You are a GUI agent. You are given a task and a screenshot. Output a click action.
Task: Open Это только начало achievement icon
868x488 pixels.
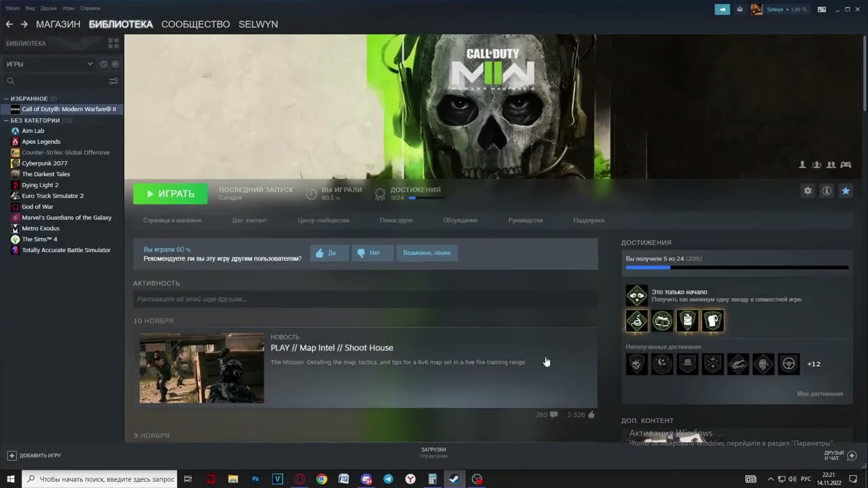(637, 296)
